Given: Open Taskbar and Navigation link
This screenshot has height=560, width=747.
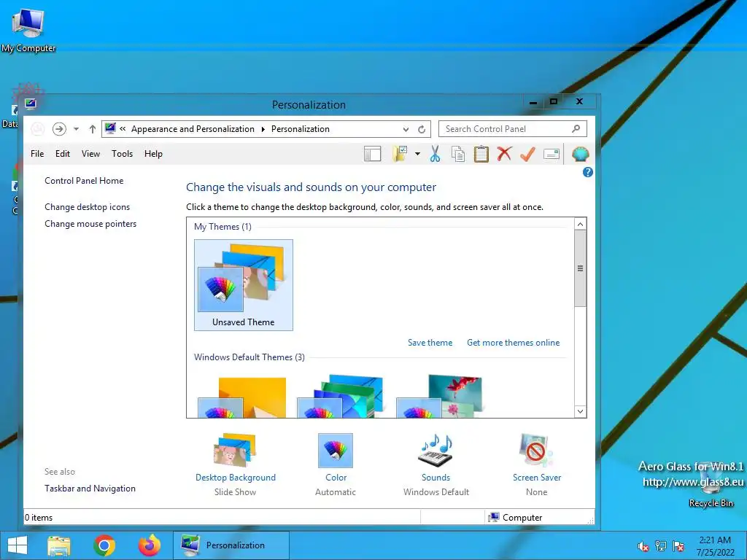Looking at the screenshot, I should point(90,489).
